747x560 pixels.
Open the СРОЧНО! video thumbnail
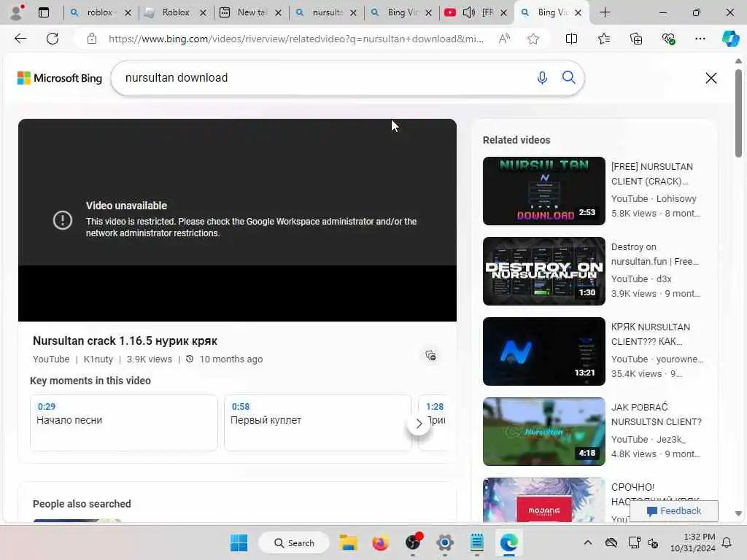(x=543, y=499)
